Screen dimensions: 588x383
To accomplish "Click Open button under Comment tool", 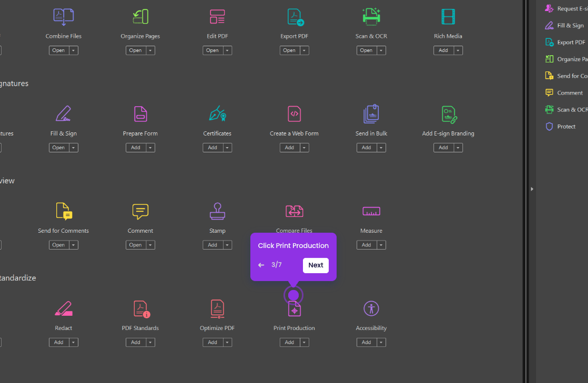I will (x=136, y=245).
